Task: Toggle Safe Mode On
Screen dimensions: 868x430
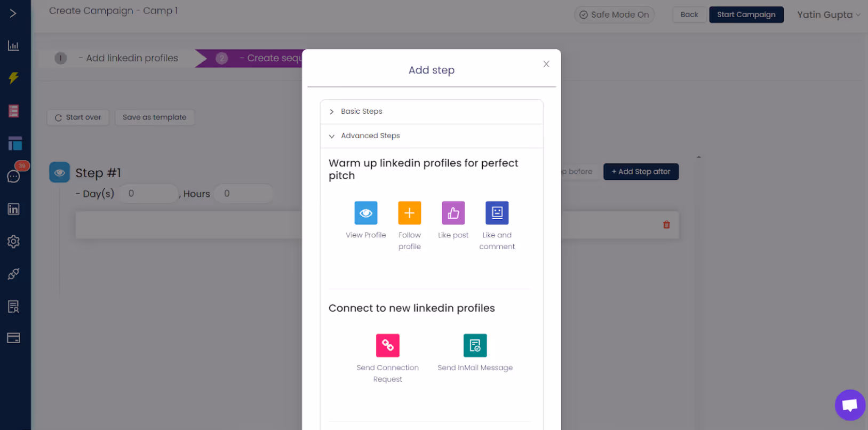Action: point(614,14)
